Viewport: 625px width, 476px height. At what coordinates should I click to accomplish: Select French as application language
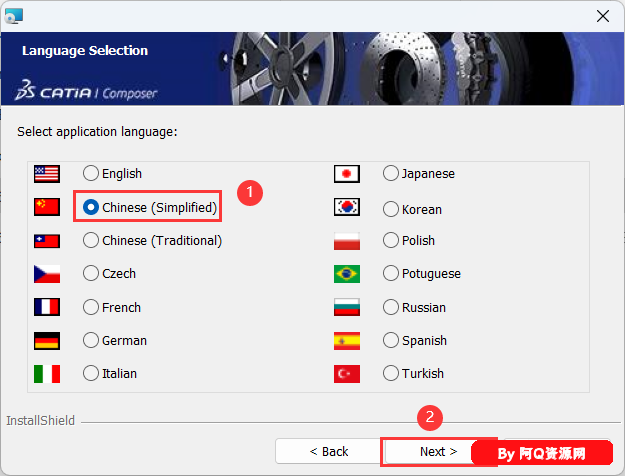91,307
